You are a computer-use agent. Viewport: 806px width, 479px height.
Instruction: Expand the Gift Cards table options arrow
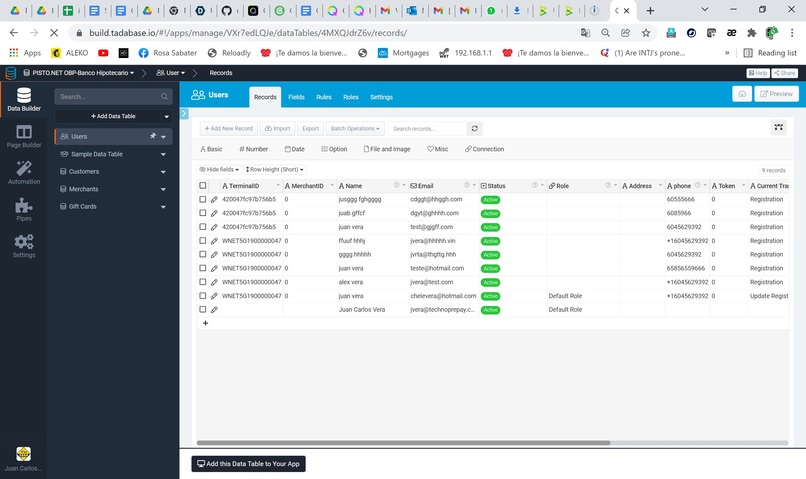click(x=163, y=207)
